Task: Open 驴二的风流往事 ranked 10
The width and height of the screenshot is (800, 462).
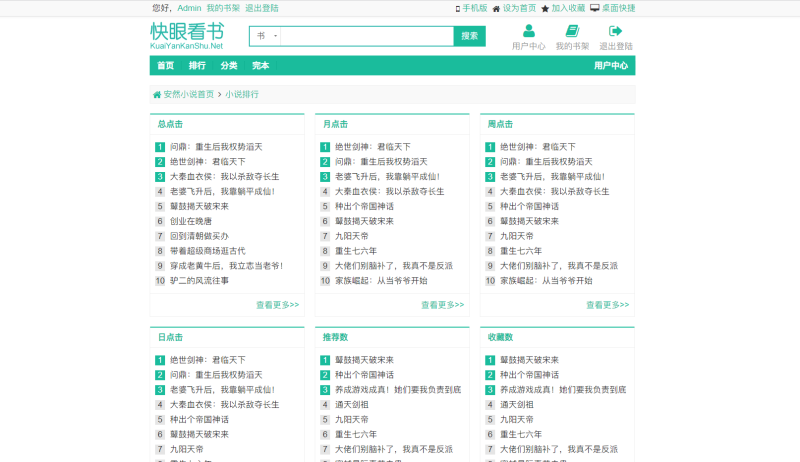Action: [199, 280]
